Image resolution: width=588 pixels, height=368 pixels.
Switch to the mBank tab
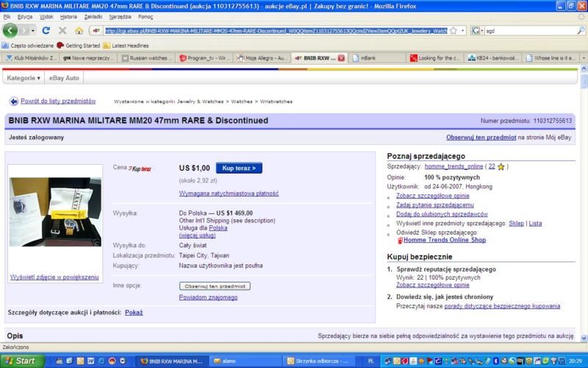point(377,58)
